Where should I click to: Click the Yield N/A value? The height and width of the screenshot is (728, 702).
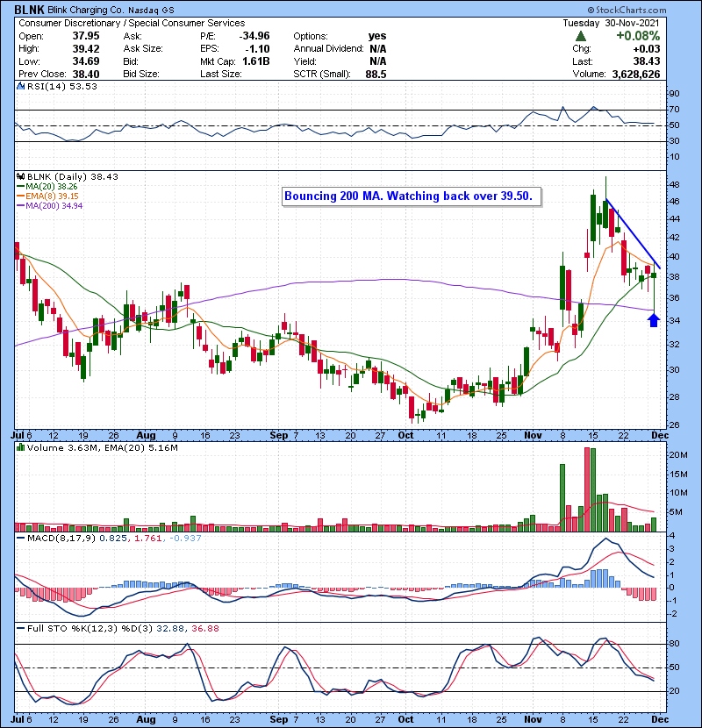pyautogui.click(x=378, y=61)
